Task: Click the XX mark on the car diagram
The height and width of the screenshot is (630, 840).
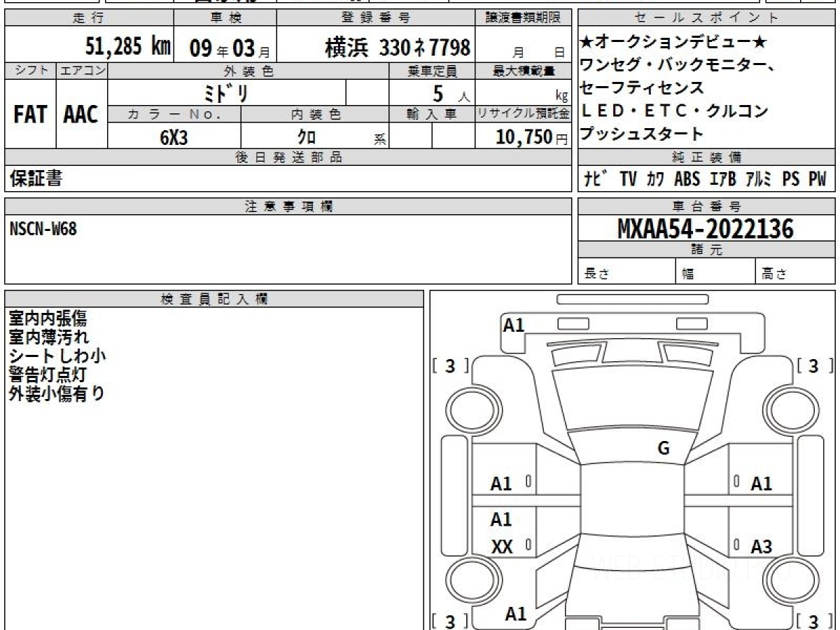Action: [x=501, y=547]
